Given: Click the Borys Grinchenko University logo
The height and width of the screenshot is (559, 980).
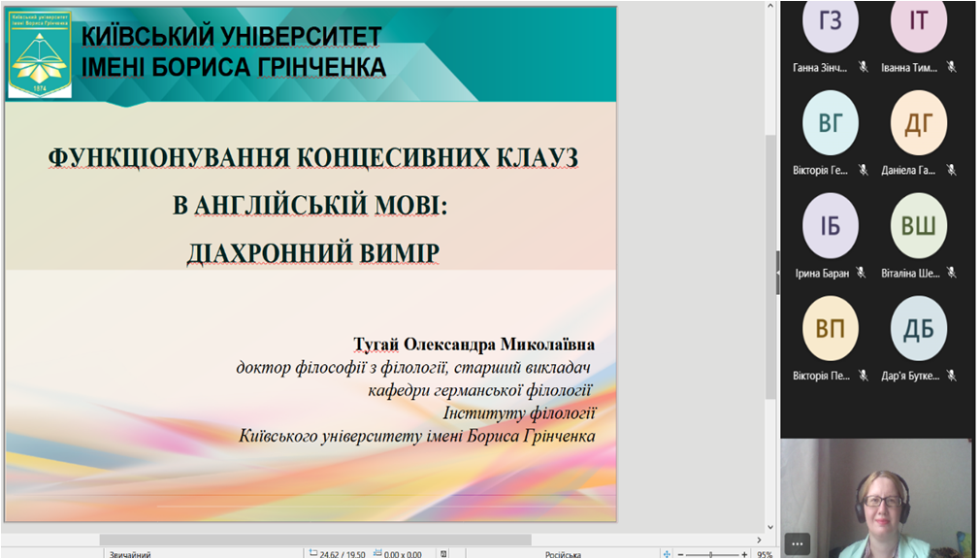Looking at the screenshot, I should click(39, 53).
